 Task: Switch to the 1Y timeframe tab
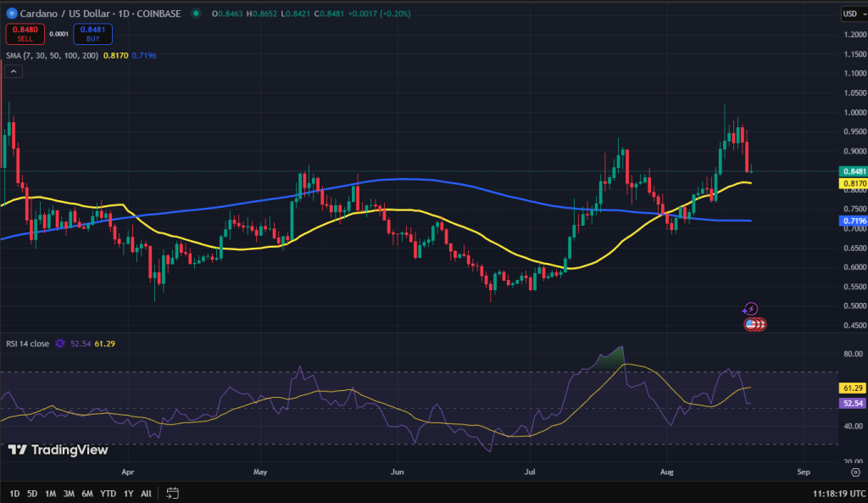click(127, 492)
